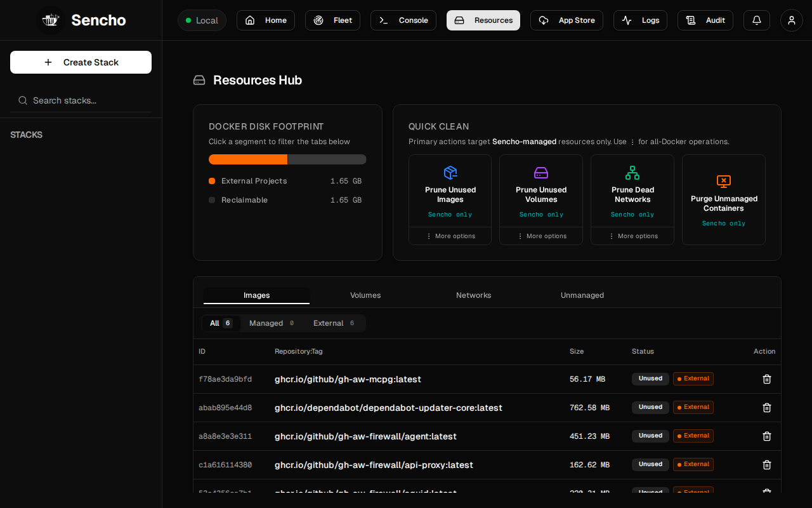Open the Unmanaged tab
812x508 pixels.
[582, 295]
